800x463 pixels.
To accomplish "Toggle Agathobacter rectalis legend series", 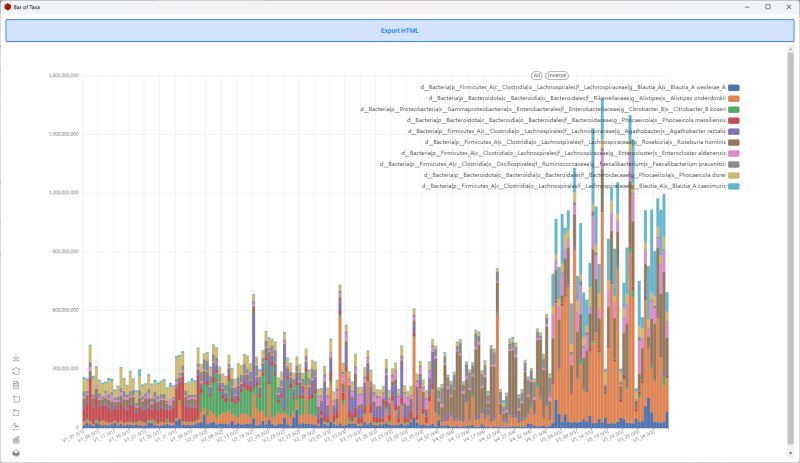I will pyautogui.click(x=573, y=131).
